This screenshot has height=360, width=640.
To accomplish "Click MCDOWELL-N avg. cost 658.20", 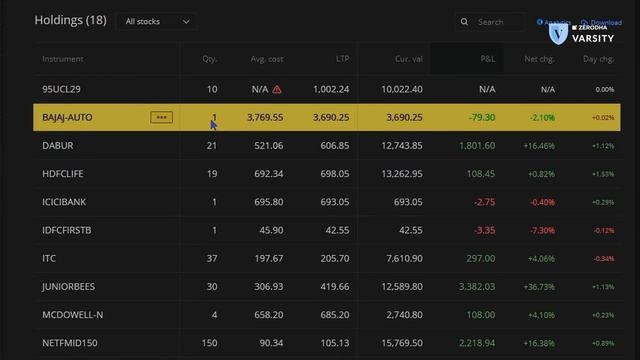I will tap(269, 315).
